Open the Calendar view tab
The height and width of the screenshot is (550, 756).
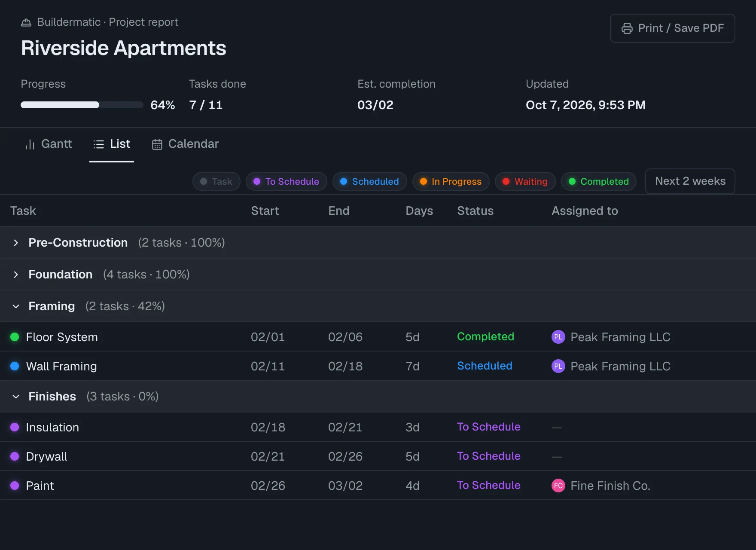pyautogui.click(x=185, y=144)
